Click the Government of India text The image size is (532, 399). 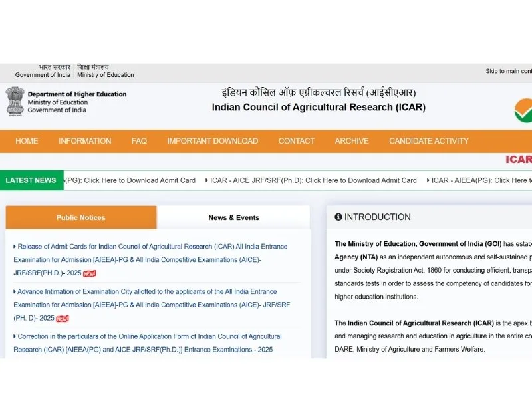pos(43,75)
